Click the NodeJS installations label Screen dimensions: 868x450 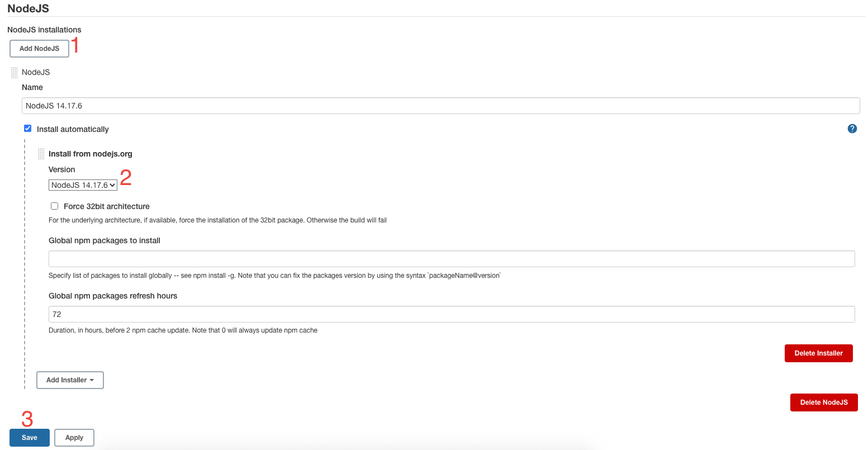click(x=44, y=30)
